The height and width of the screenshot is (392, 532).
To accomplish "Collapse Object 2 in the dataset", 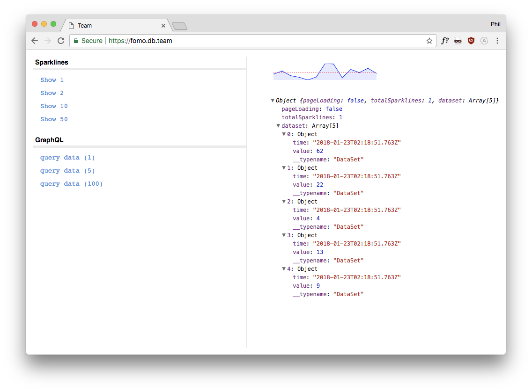I will pyautogui.click(x=284, y=201).
